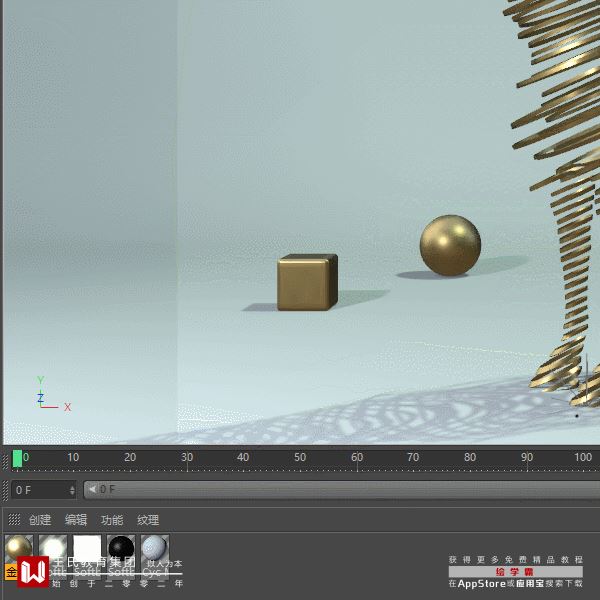Select the glowing white soft material thumbnail

53,549
